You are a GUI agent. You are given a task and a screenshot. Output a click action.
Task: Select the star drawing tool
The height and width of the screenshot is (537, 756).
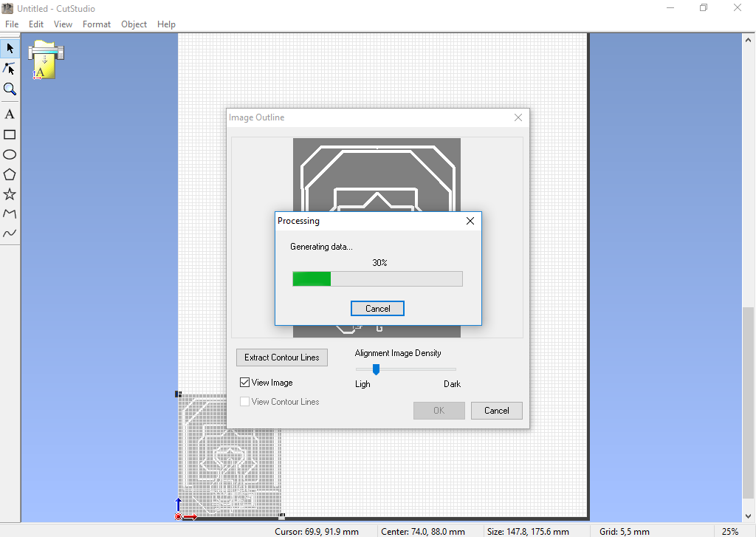pyautogui.click(x=10, y=194)
